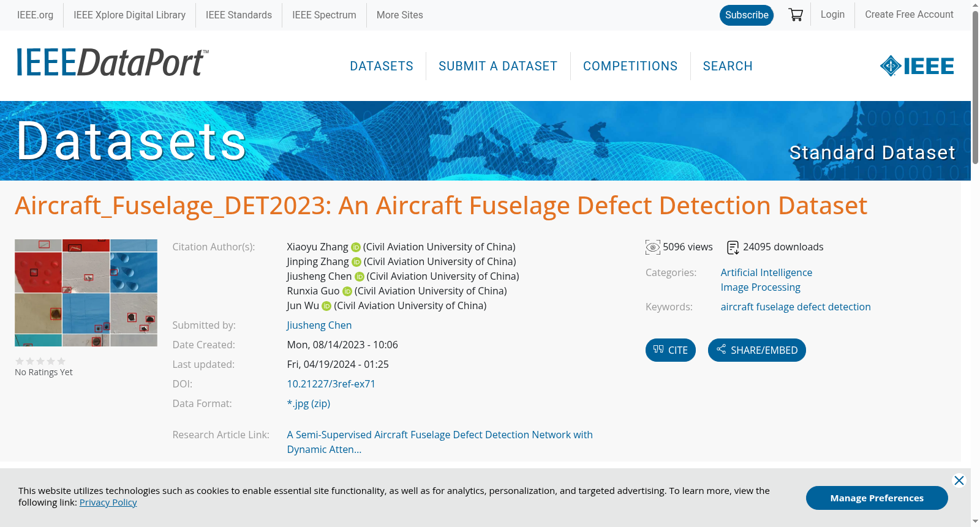Viewport: 980px width, 527px height.
Task: Click the last updated 'Fri, 04/19/2024 - 01:25'
Action: click(x=338, y=365)
